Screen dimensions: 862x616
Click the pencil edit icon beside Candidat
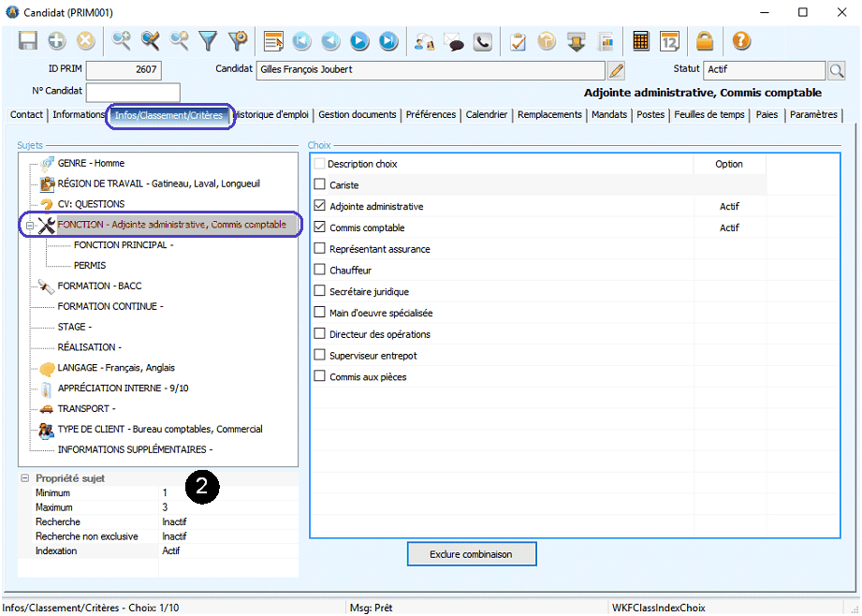[616, 70]
